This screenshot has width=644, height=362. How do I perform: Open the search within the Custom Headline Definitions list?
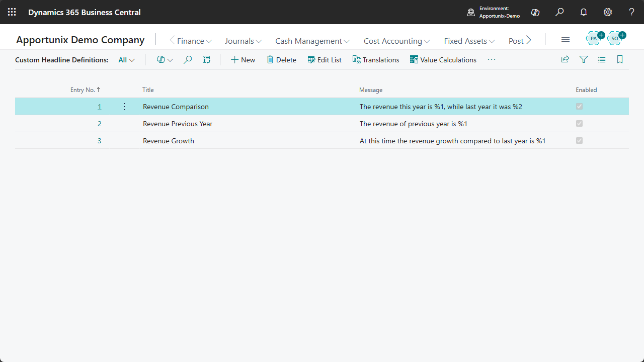coord(187,59)
